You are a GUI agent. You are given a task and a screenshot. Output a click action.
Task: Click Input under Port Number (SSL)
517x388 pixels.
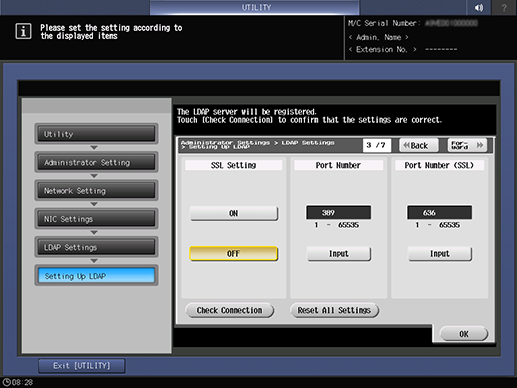pos(440,254)
